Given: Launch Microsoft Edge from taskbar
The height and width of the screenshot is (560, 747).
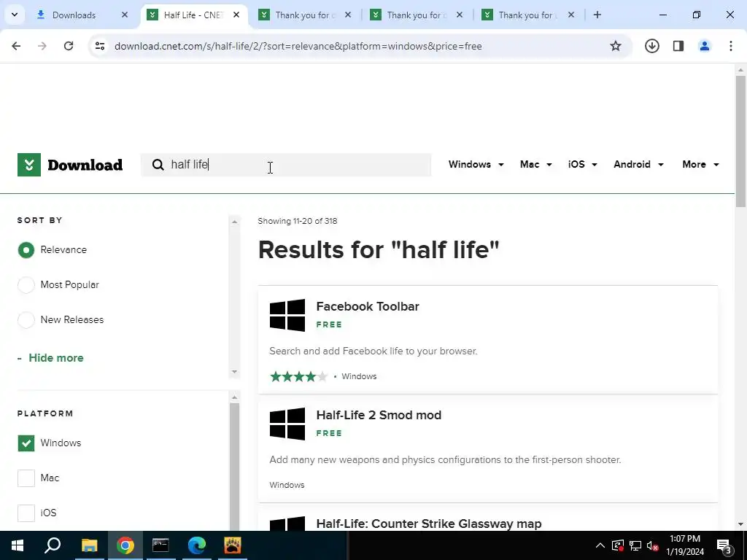Looking at the screenshot, I should [x=196, y=545].
